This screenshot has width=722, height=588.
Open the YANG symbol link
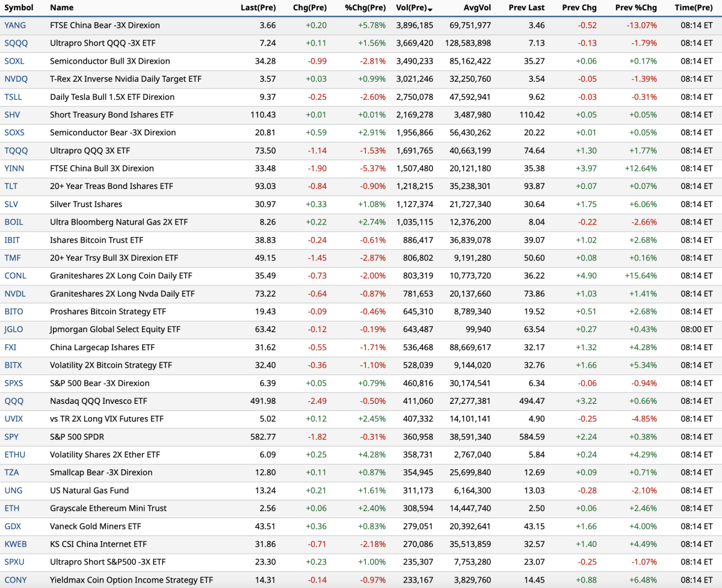[x=14, y=25]
